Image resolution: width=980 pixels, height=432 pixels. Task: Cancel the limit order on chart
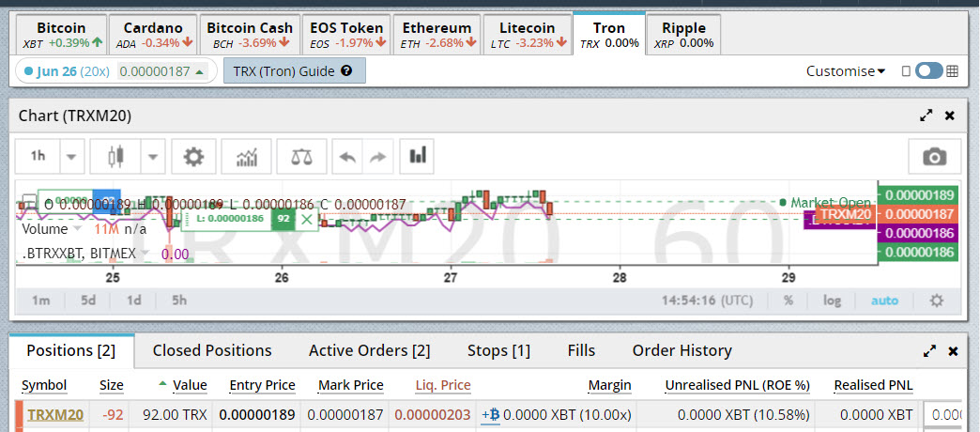tap(306, 219)
